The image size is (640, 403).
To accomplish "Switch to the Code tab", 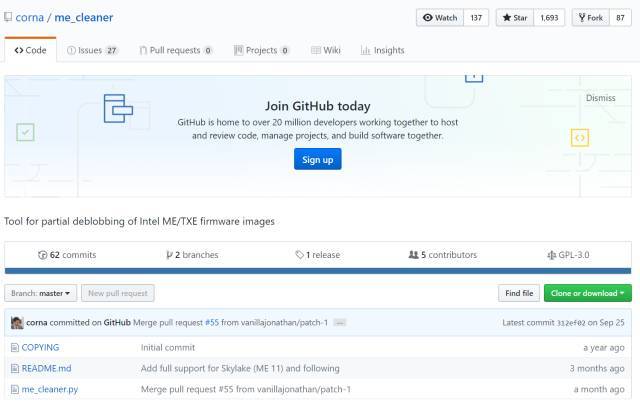I will coord(30,50).
